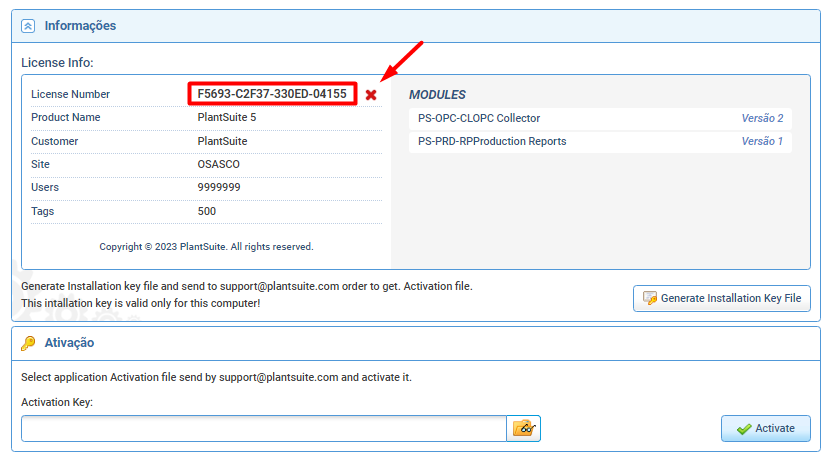This screenshot has height=466, width=837.
Task: Click Versão 2 label
Action: click(x=762, y=119)
